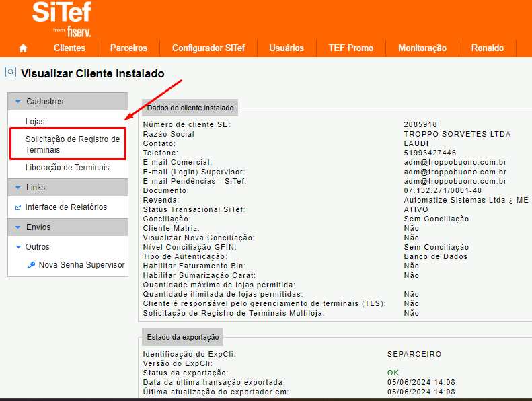Screen dimensions: 532x401
Task: Click the Visualizar Cliente Instalado page title
Action: click(93, 74)
